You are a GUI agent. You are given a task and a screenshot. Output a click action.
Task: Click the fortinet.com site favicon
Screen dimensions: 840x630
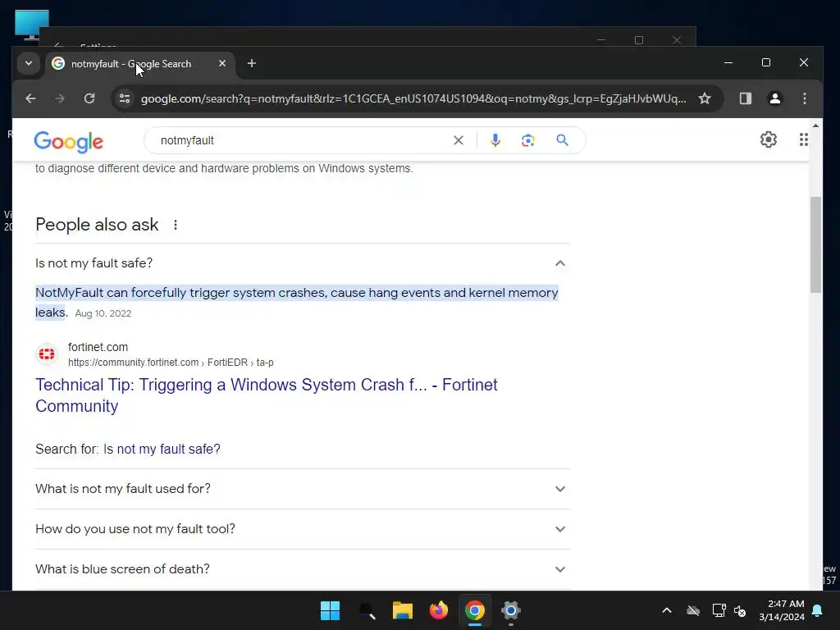pos(47,354)
